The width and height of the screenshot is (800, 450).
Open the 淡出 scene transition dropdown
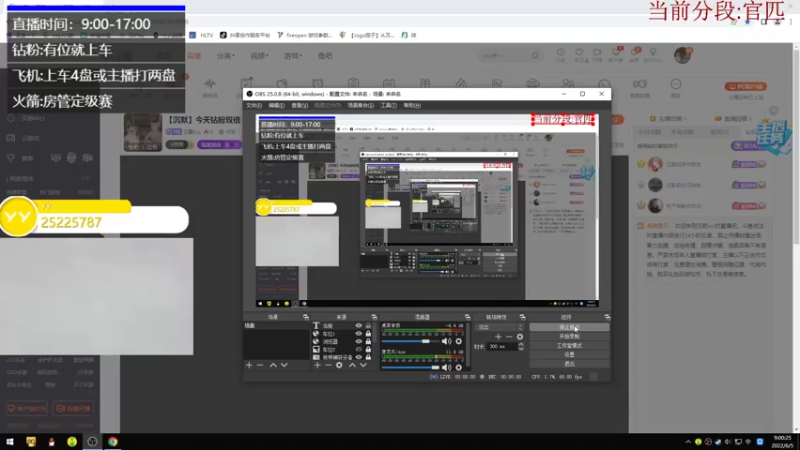[499, 327]
